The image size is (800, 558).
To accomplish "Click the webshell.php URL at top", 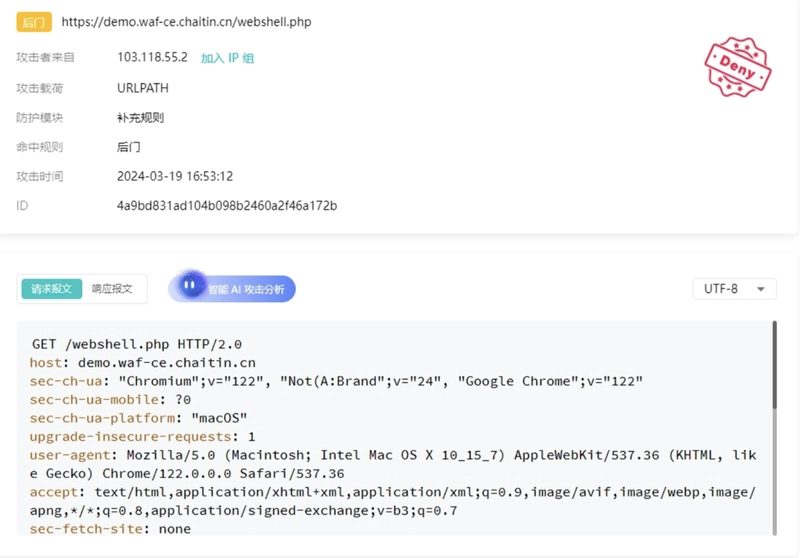I will pos(186,22).
